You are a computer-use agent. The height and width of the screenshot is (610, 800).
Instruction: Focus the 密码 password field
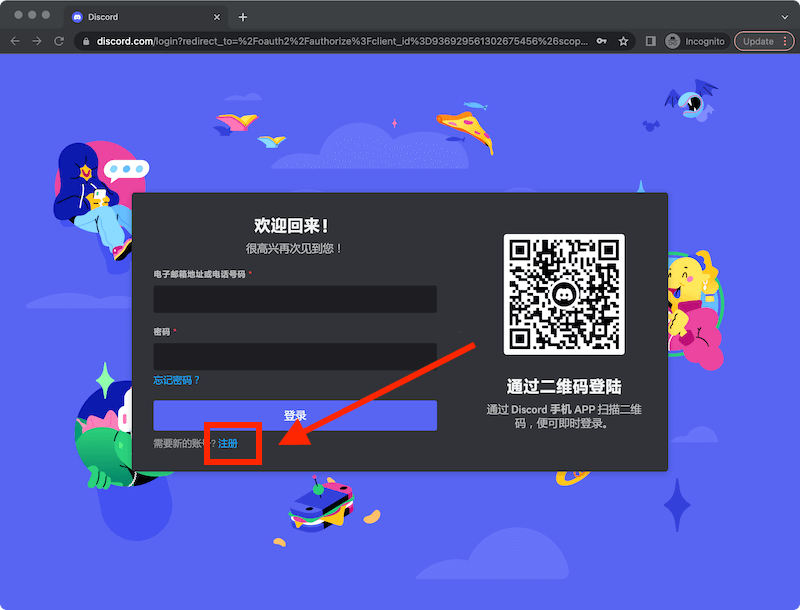pos(294,352)
